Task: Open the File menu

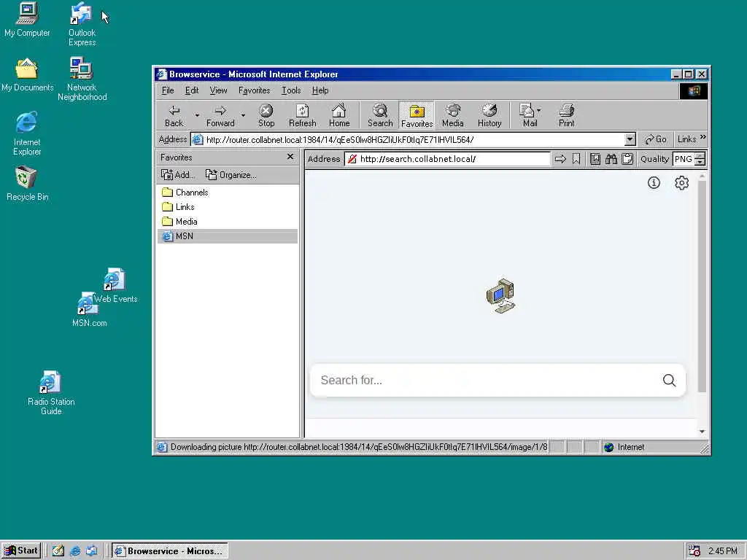Action: (168, 90)
